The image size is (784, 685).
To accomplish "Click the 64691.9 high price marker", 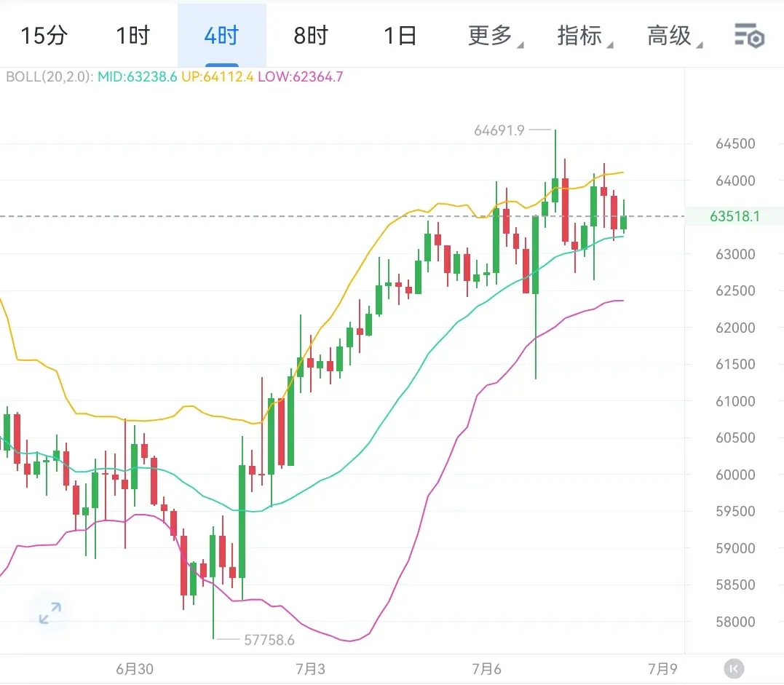I will (499, 130).
